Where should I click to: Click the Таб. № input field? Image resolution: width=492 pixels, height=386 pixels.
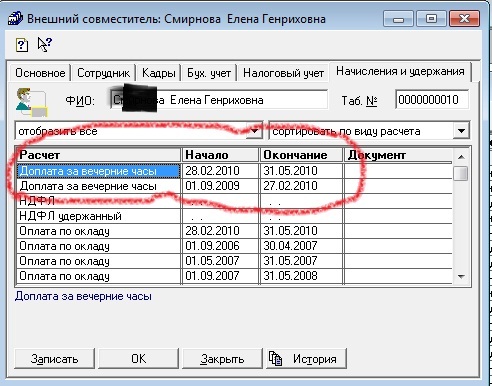click(432, 100)
